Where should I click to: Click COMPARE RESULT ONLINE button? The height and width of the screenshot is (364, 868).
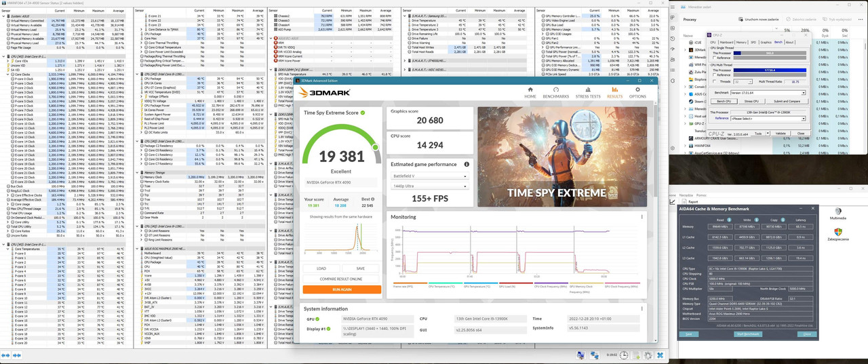tap(342, 279)
